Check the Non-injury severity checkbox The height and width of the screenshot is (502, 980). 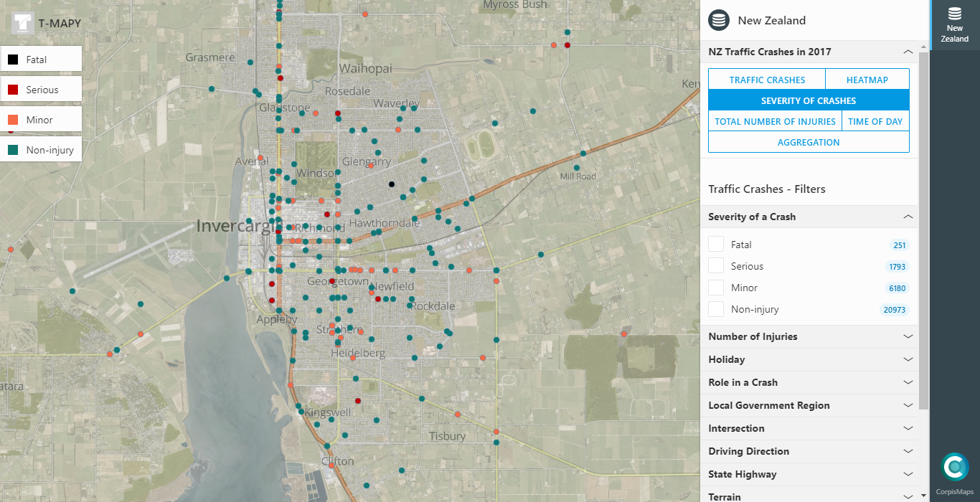(x=716, y=309)
